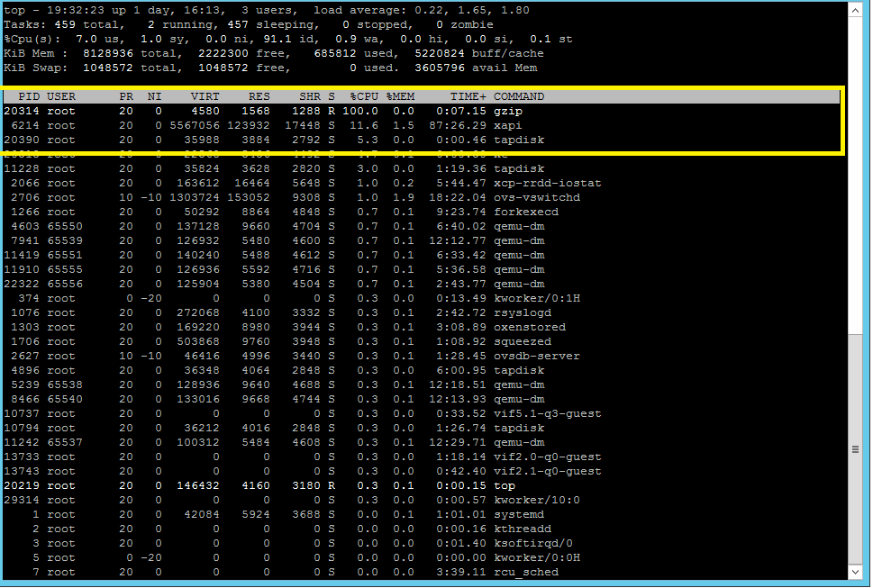Click the rsyslogd process name
This screenshot has width=873, height=588.
[522, 312]
